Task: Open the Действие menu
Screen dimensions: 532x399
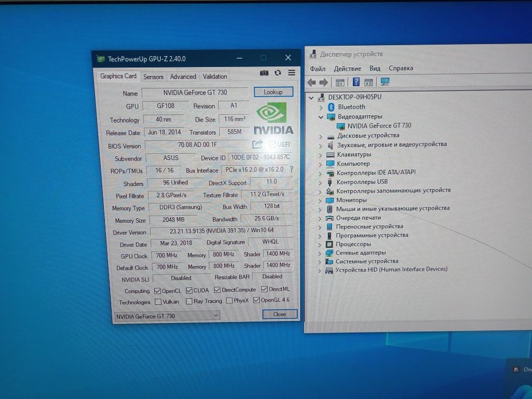Action: [x=347, y=68]
